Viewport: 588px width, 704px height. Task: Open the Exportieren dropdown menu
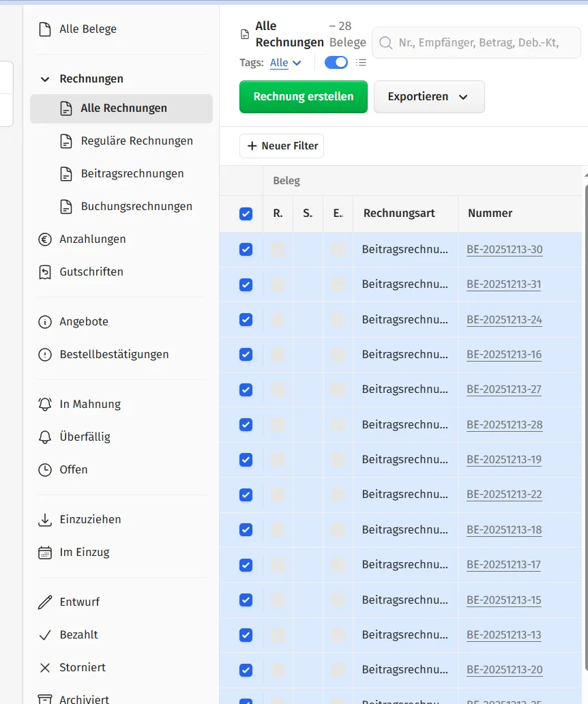tap(429, 97)
